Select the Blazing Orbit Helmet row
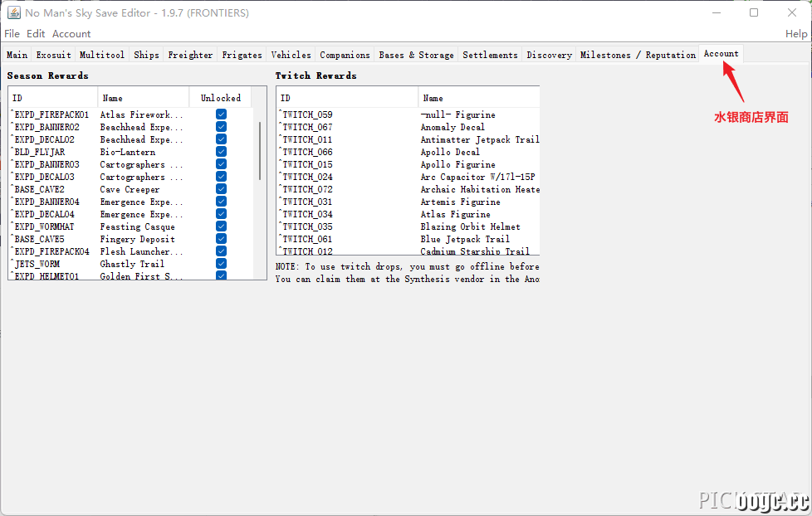 pos(408,226)
